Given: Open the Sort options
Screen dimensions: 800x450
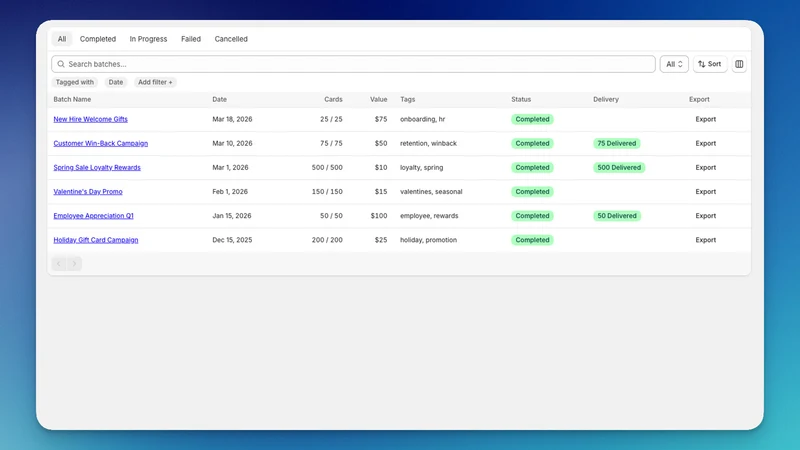Looking at the screenshot, I should point(710,64).
